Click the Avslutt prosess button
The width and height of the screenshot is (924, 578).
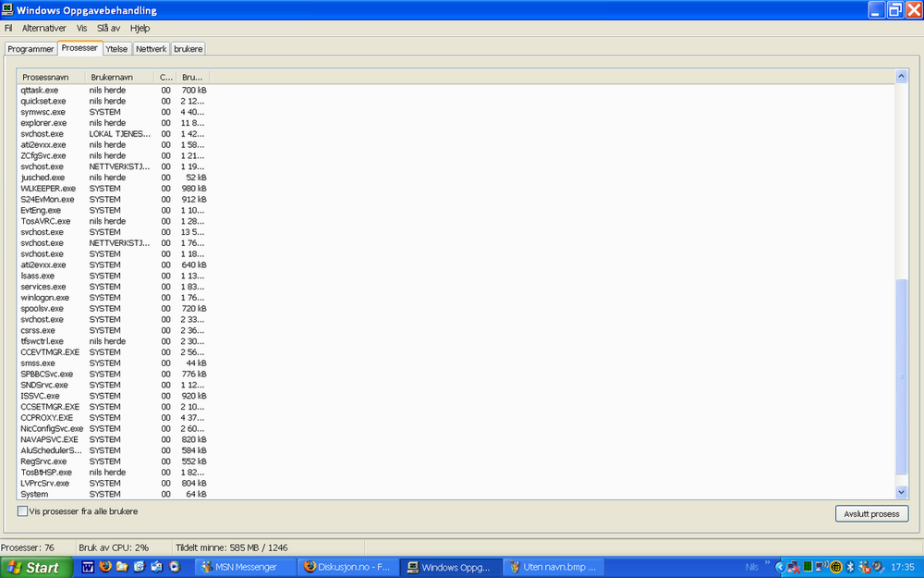[871, 513]
